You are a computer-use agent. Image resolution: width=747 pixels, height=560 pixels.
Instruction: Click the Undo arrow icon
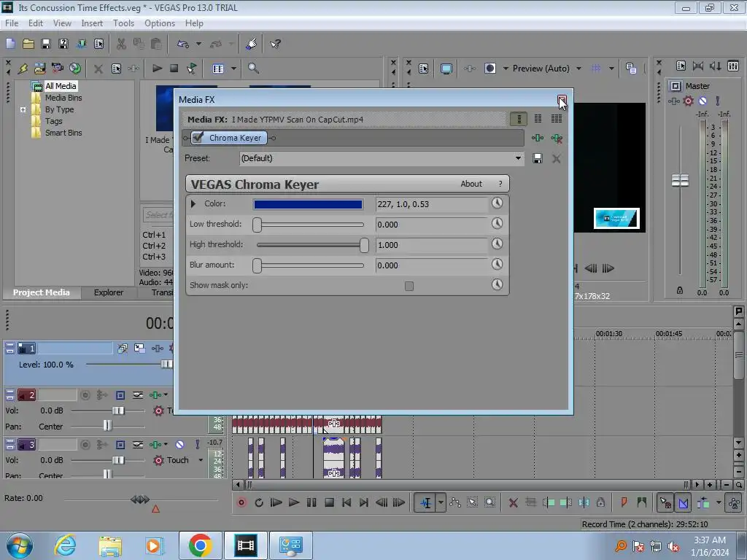coord(183,44)
